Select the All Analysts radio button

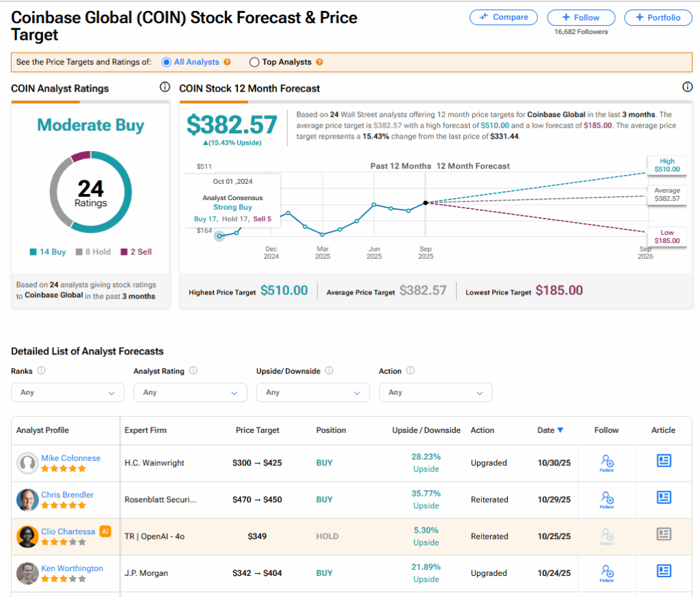click(166, 62)
